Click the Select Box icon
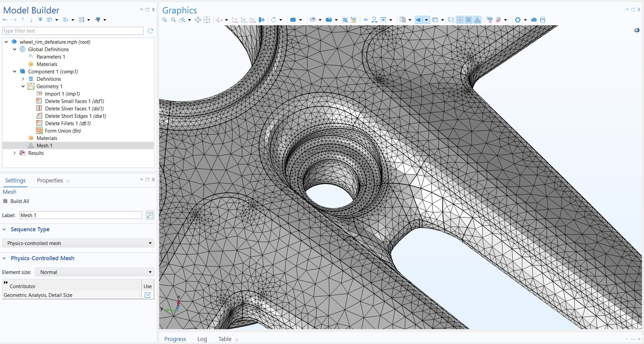The height and width of the screenshot is (344, 644). [x=345, y=20]
